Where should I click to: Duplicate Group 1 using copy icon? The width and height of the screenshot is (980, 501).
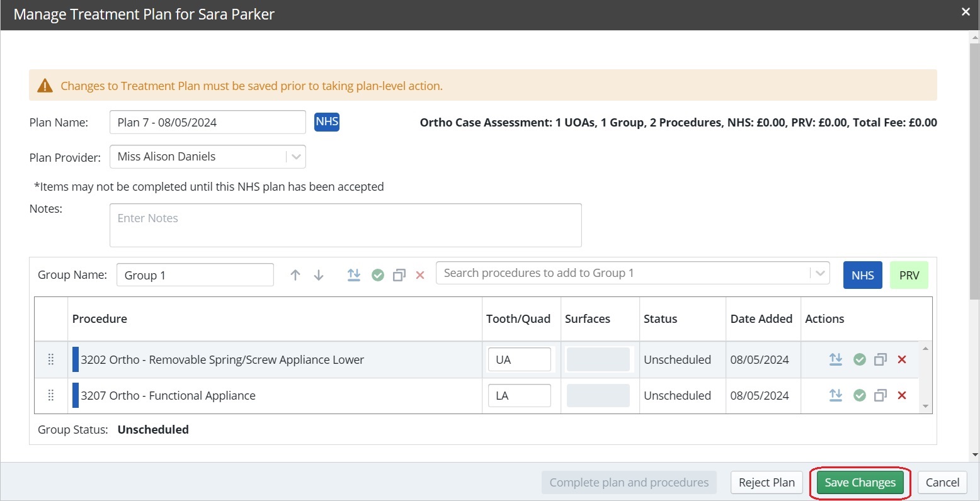[x=399, y=275]
